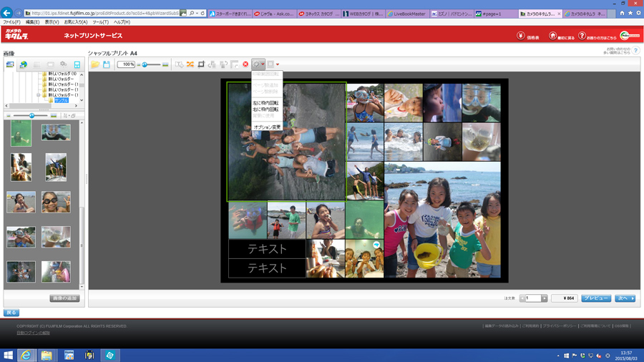Open the ファイル(F) browser menu
This screenshot has height=362, width=644.
(x=11, y=22)
